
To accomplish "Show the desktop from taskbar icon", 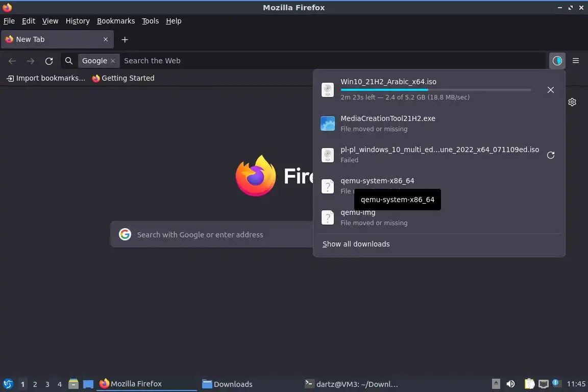I will pos(88,384).
